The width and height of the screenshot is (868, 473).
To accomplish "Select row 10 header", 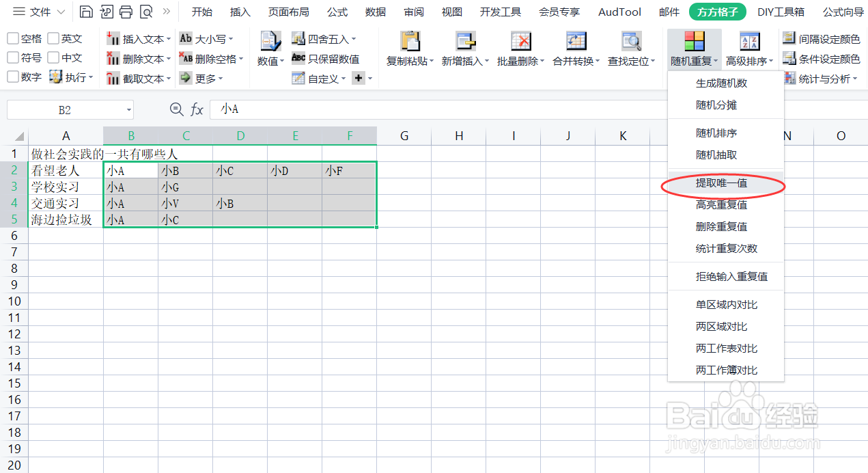I will 14,301.
